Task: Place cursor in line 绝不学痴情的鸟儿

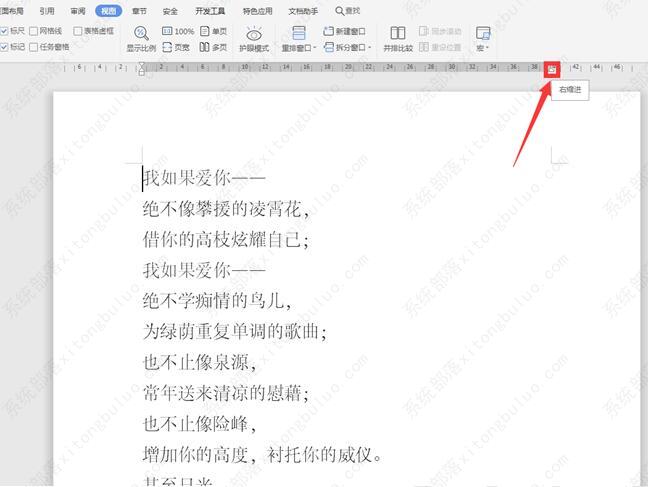Action: point(217,301)
